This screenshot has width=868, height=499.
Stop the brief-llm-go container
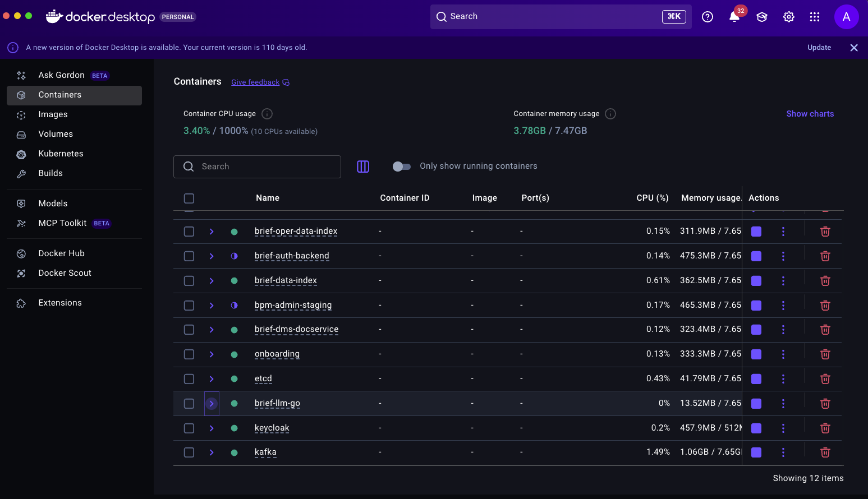coord(756,404)
